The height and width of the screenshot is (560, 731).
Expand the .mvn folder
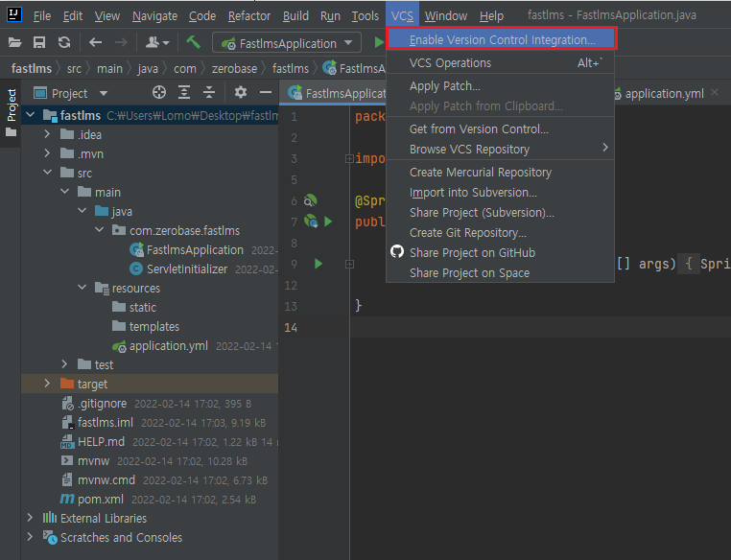(47, 153)
